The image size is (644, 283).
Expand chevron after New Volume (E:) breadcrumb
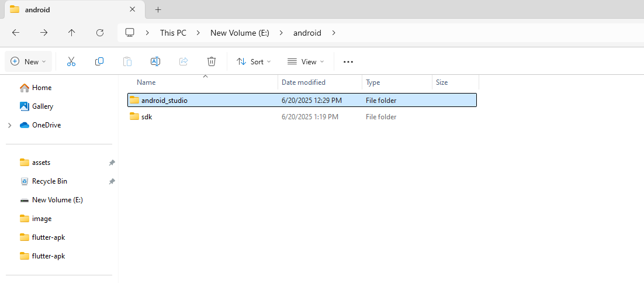[281, 33]
